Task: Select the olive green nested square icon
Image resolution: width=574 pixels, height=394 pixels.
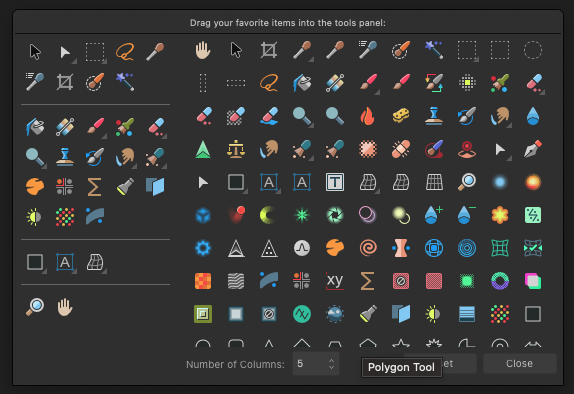Action: coord(203,314)
